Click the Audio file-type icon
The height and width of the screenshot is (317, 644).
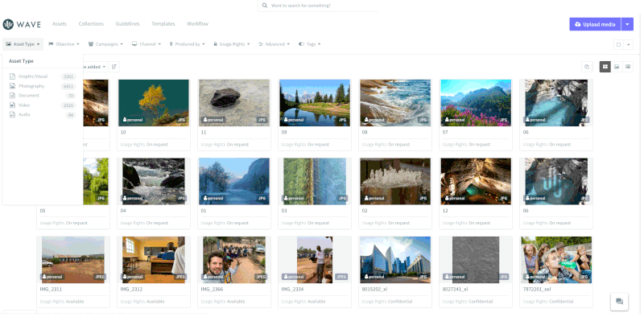[12, 114]
